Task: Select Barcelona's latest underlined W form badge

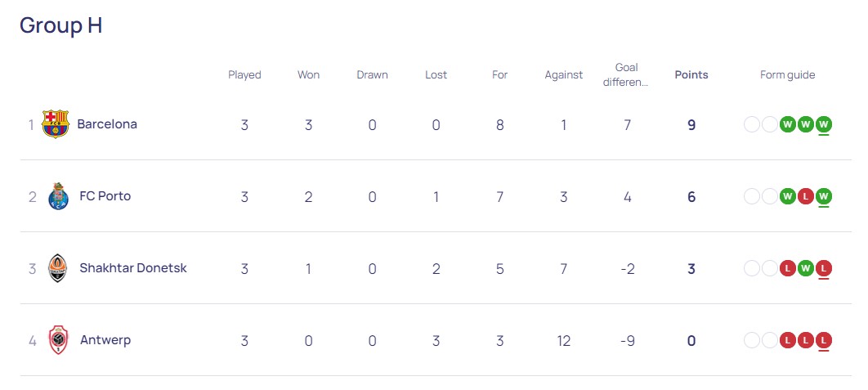Action: (x=824, y=124)
